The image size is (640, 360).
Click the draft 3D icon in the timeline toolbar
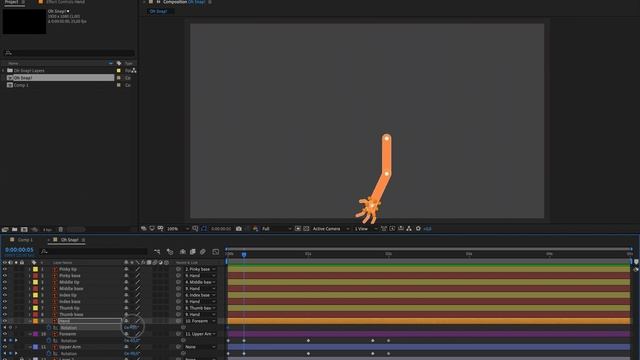coord(170,252)
